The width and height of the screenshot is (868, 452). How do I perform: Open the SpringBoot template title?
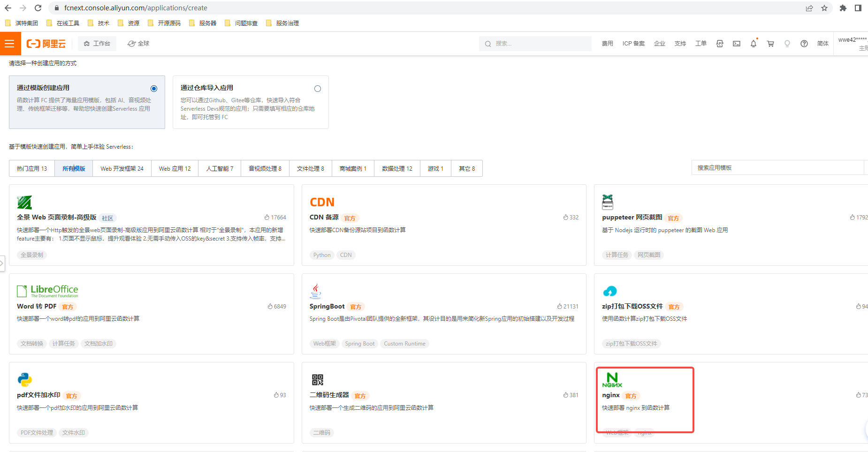coord(327,306)
